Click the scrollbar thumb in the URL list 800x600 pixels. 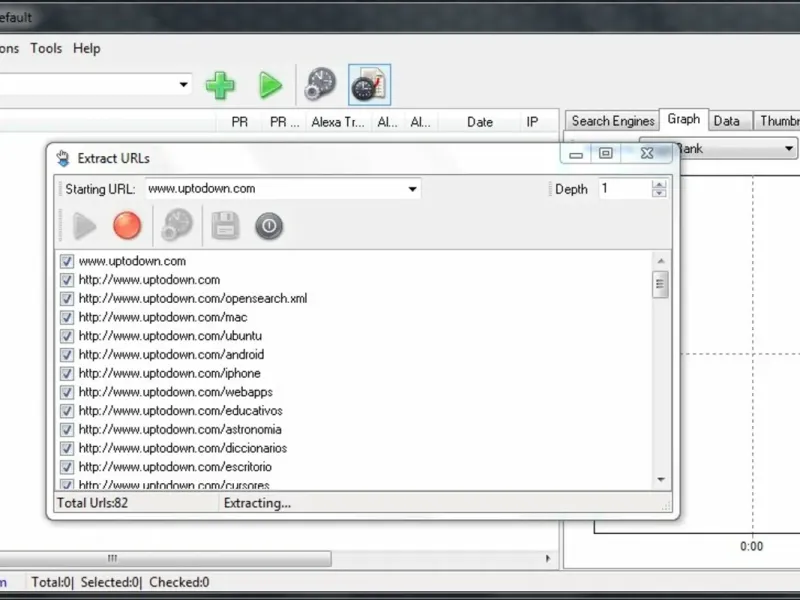click(660, 284)
